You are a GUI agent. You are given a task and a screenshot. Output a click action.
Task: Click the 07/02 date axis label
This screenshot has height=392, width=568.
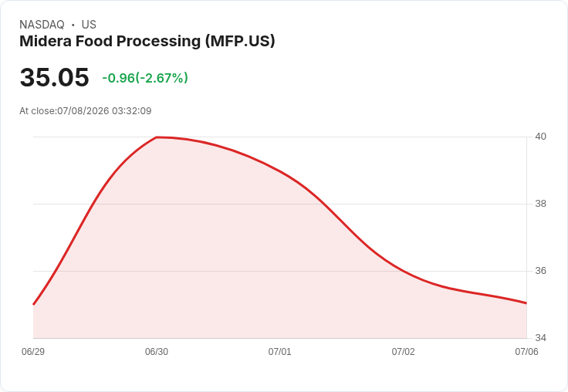(403, 352)
